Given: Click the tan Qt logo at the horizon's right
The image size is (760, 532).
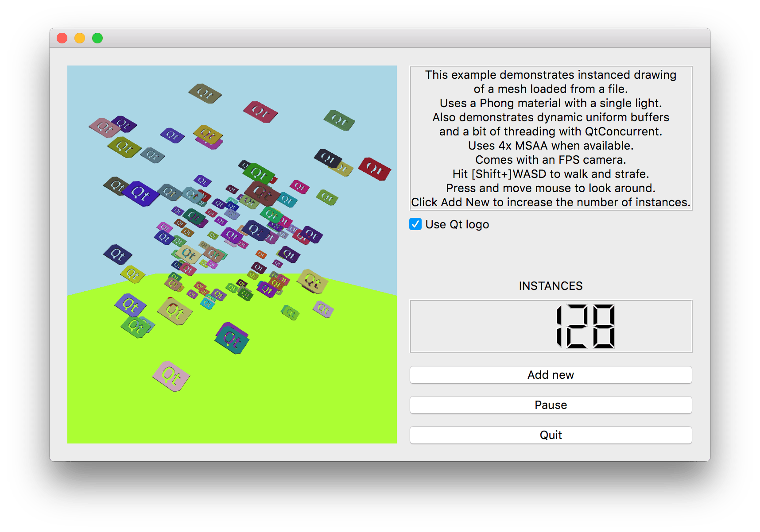Looking at the screenshot, I should pyautogui.click(x=312, y=281).
